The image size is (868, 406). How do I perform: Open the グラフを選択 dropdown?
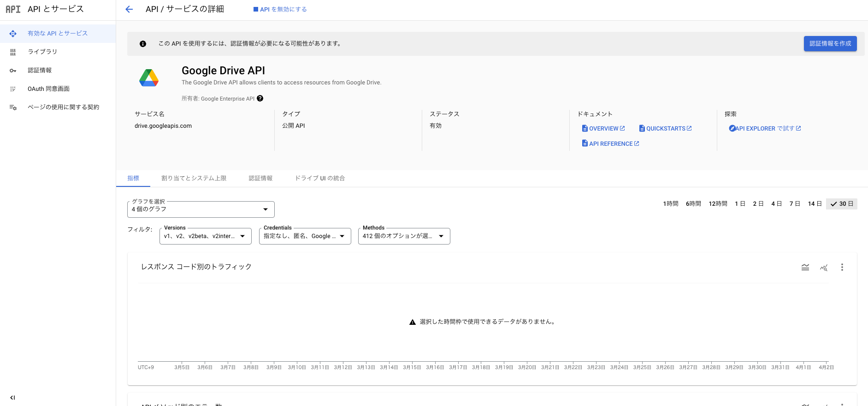coord(201,209)
